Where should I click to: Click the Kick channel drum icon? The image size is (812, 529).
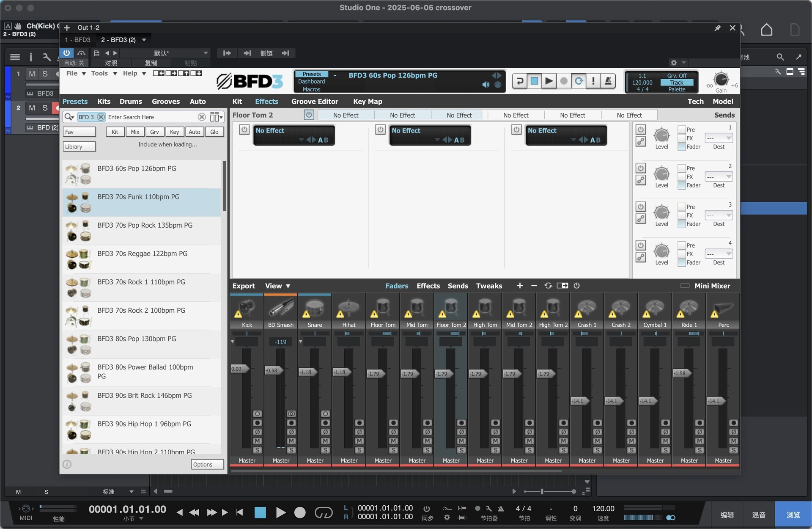pyautogui.click(x=247, y=307)
